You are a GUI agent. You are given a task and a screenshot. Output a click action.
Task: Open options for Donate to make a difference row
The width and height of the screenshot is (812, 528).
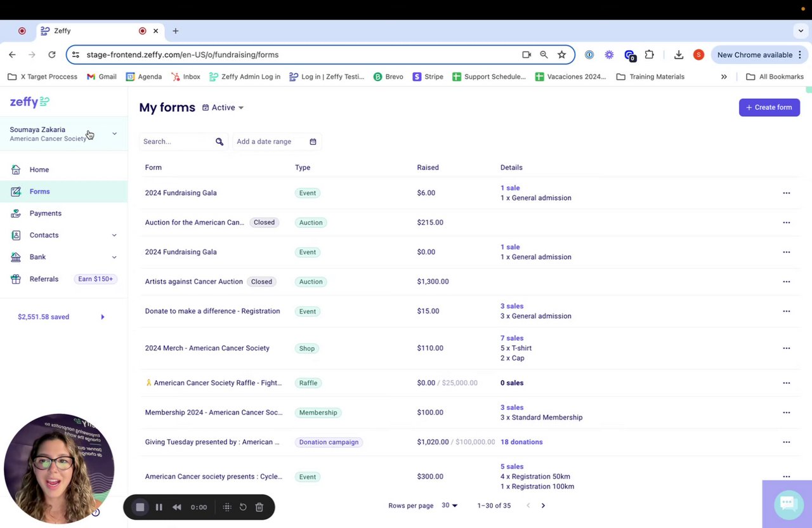point(787,311)
